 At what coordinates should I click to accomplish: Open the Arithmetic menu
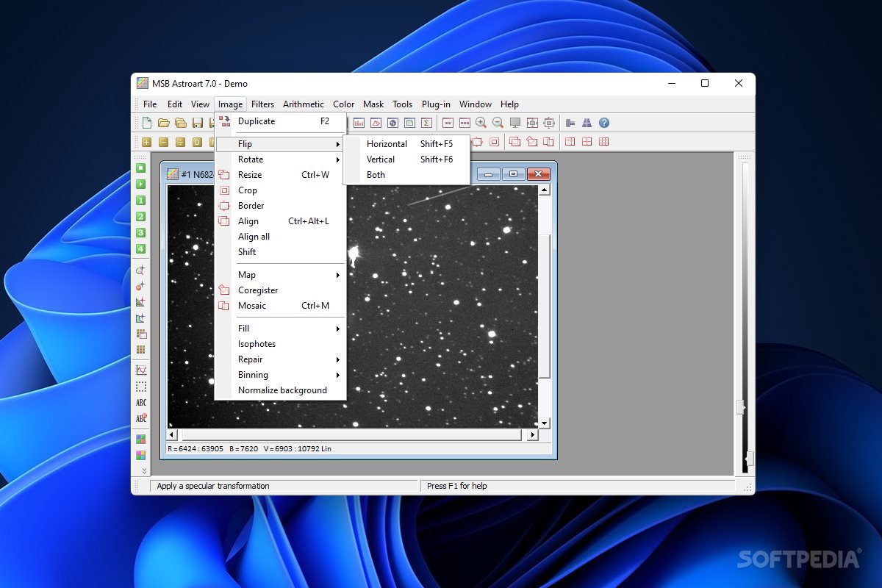coord(304,104)
